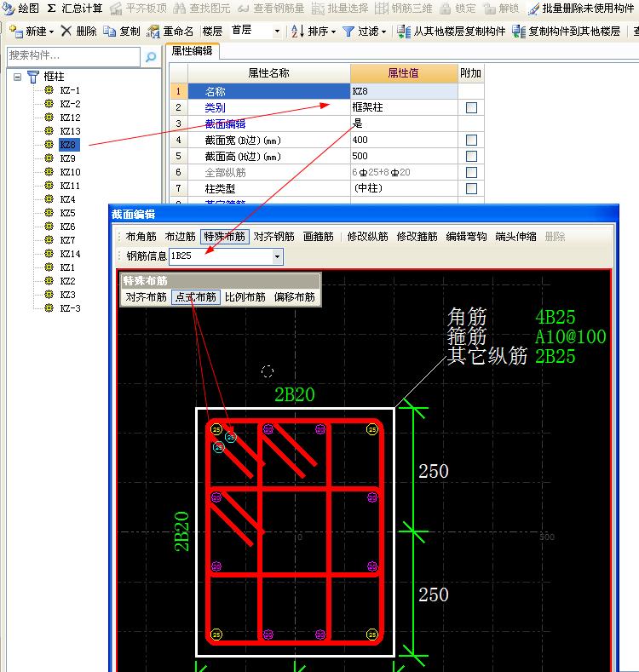The image size is (639, 672).
Task: Choose 对齐布筋 in 特殊布筋 panel
Action: tap(146, 297)
